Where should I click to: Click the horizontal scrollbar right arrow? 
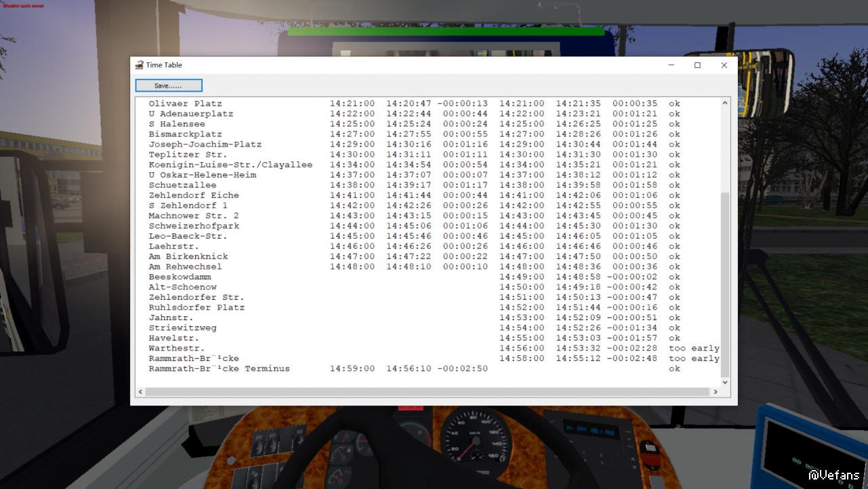715,392
